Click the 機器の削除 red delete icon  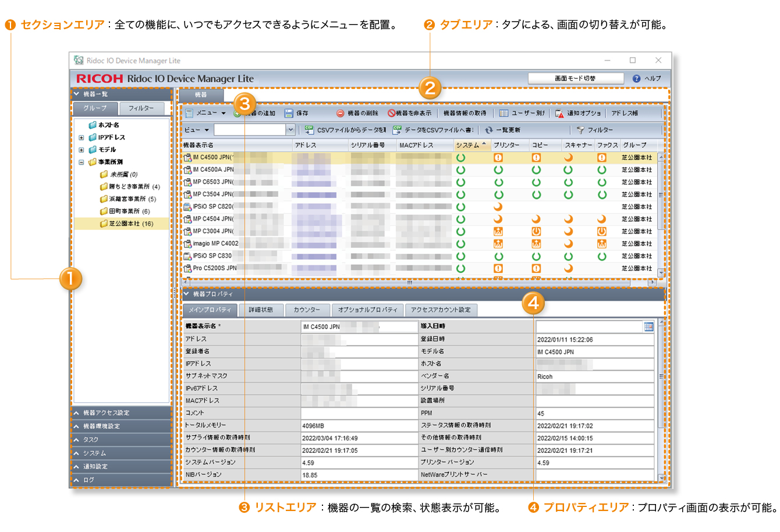(x=341, y=114)
